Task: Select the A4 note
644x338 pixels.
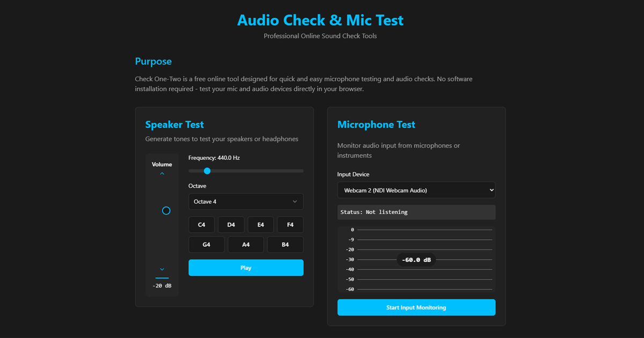Action: click(x=245, y=244)
